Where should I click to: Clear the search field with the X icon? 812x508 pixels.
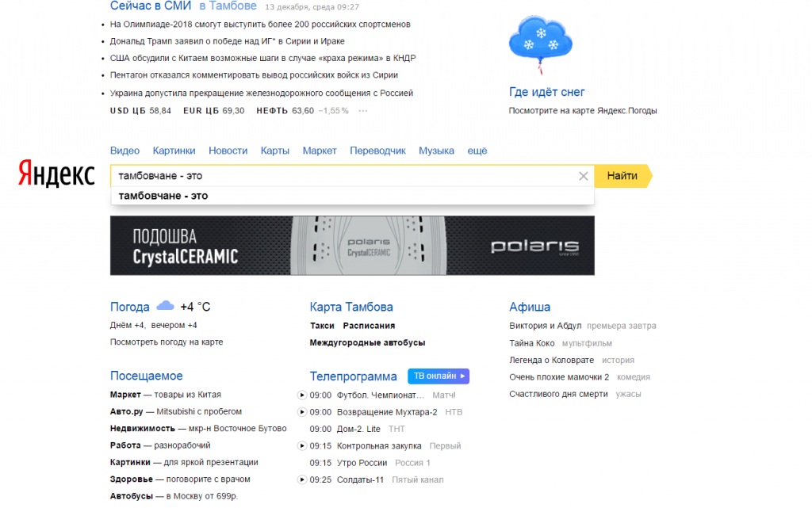583,176
